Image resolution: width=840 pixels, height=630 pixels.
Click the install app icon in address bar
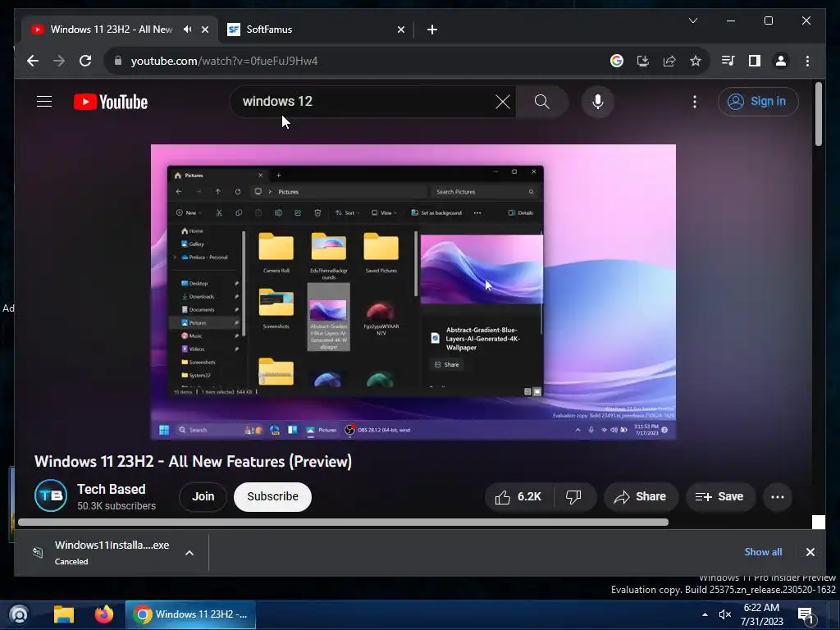coord(643,61)
